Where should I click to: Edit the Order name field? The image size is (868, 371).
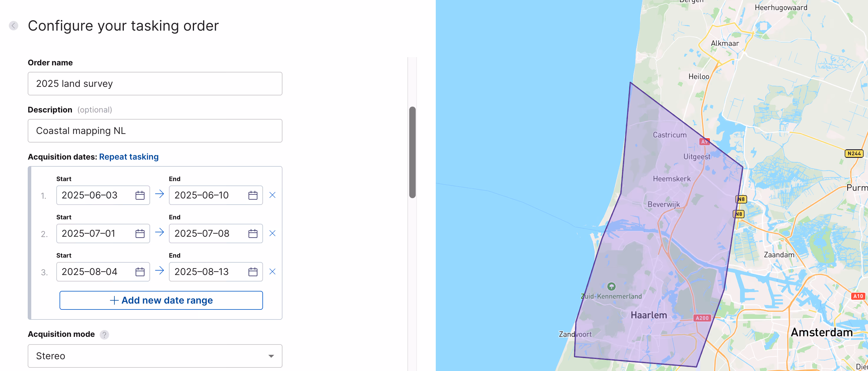155,84
